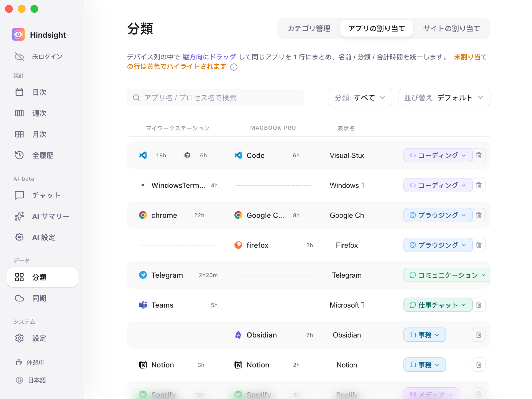Click the Telegram app icon
Image resolution: width=532 pixels, height=399 pixels.
(143, 275)
